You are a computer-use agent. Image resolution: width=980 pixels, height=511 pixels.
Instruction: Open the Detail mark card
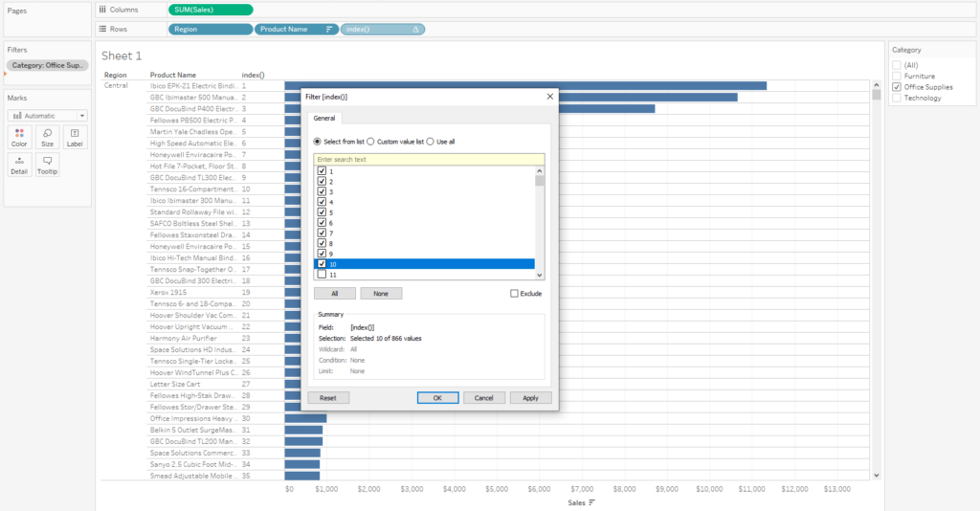[19, 165]
